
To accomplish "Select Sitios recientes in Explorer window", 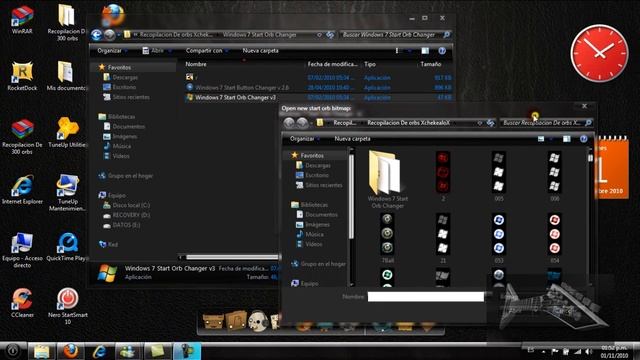I will tap(127, 97).
